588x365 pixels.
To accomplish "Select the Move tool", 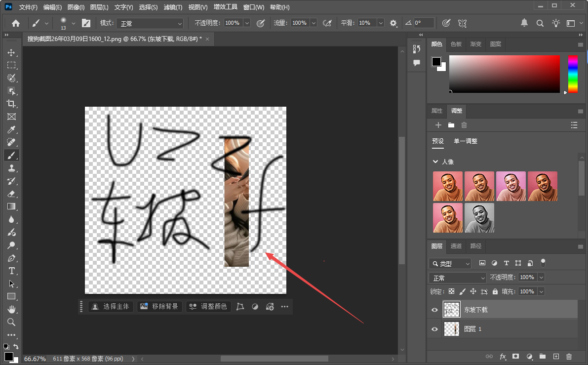I will (11, 52).
